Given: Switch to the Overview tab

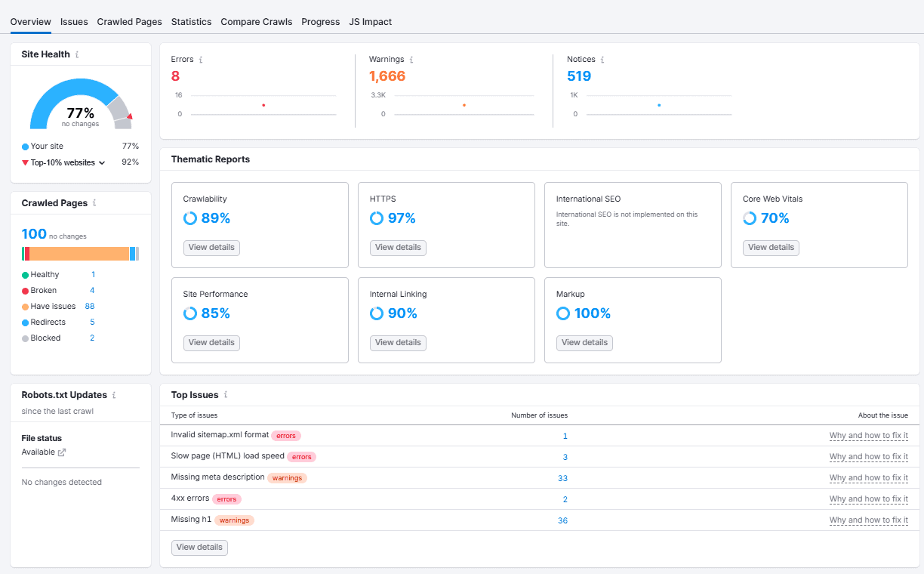Looking at the screenshot, I should (31, 22).
